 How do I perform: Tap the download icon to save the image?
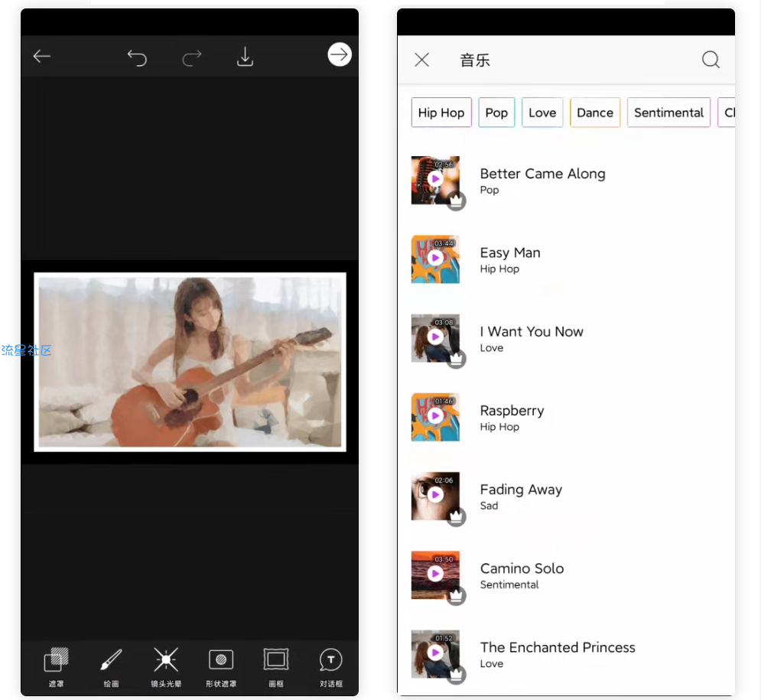pyautogui.click(x=245, y=57)
